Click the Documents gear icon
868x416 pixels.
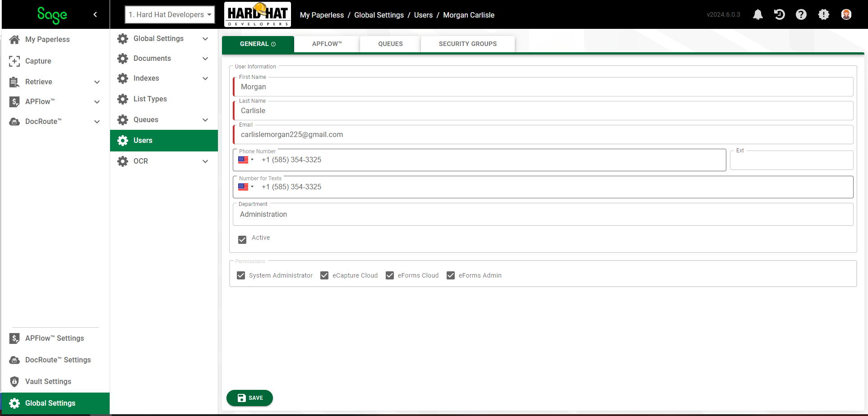click(123, 58)
